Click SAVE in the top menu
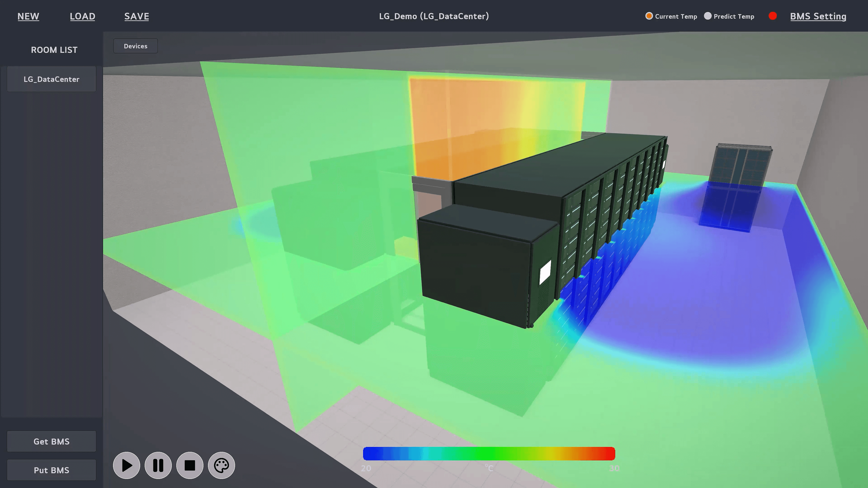This screenshot has height=488, width=868. [137, 16]
